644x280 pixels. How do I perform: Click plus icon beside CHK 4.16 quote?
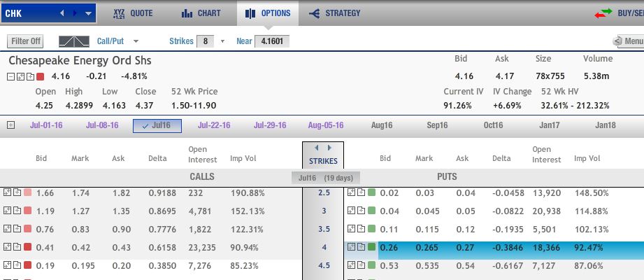point(30,76)
